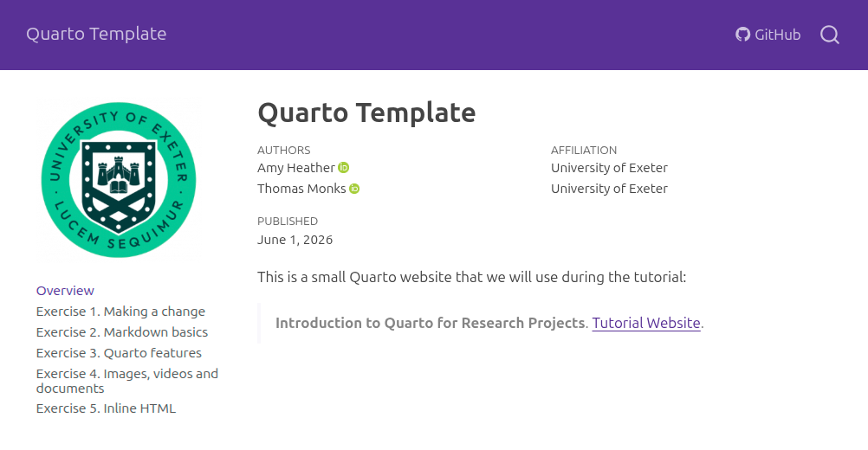Click the Quarto Template page heading
Image resolution: width=868 pixels, height=450 pixels.
coord(366,112)
